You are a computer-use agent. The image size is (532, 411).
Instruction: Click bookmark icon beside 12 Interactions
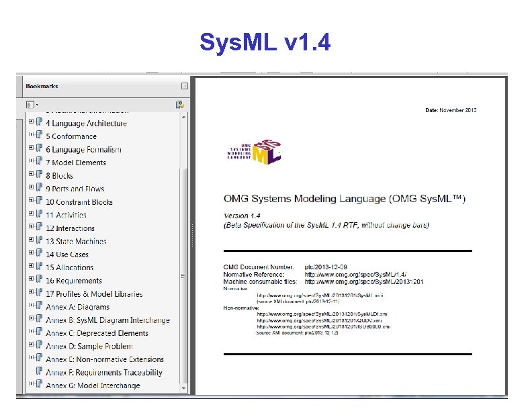pos(40,226)
